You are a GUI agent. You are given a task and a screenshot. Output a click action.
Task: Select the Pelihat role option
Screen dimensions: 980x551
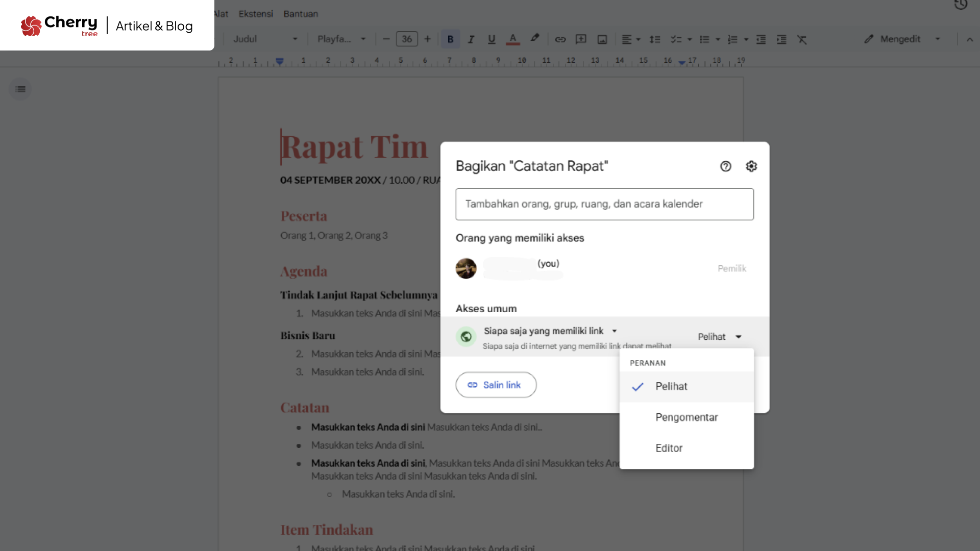pyautogui.click(x=687, y=387)
